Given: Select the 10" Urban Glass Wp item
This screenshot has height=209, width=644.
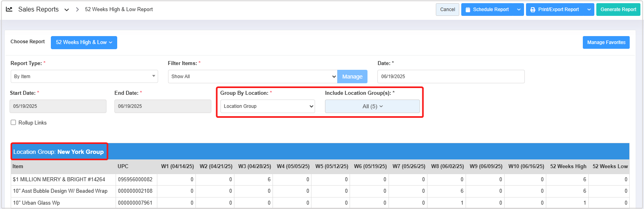Looking at the screenshot, I should click(37, 203).
